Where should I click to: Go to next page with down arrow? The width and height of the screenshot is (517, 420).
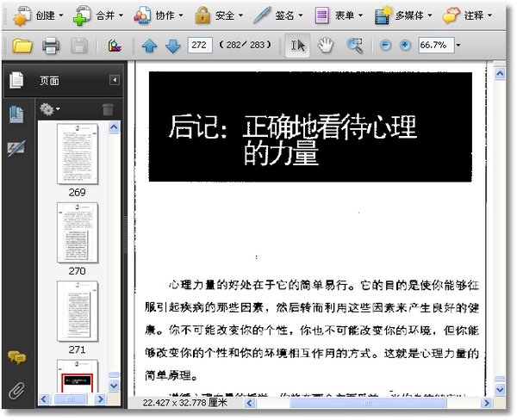pyautogui.click(x=172, y=46)
